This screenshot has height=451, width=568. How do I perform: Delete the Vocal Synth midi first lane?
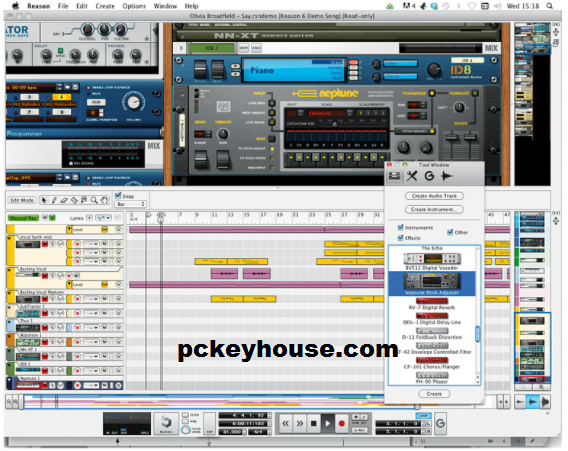(x=118, y=244)
